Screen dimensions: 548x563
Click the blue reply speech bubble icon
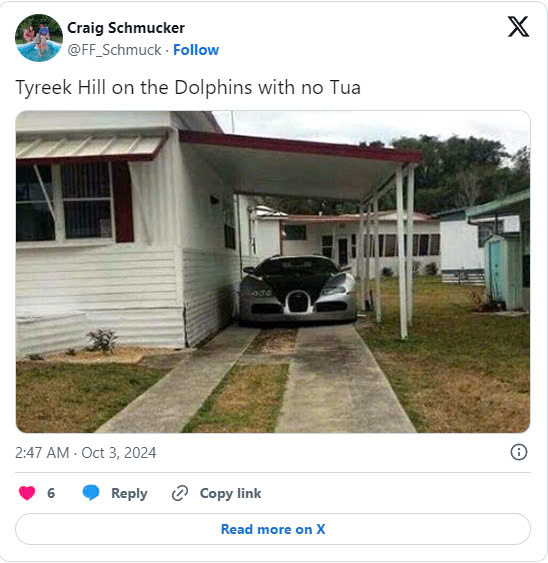[91, 492]
